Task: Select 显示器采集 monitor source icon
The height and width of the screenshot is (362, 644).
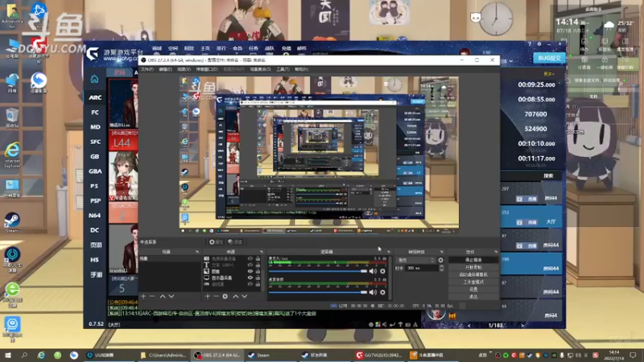Action: pos(207,278)
